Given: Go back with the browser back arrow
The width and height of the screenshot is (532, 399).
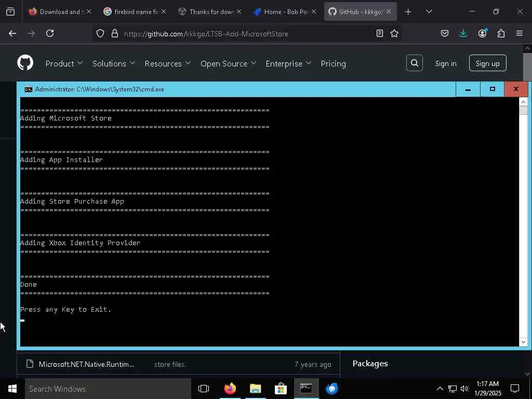Looking at the screenshot, I should pos(12,33).
